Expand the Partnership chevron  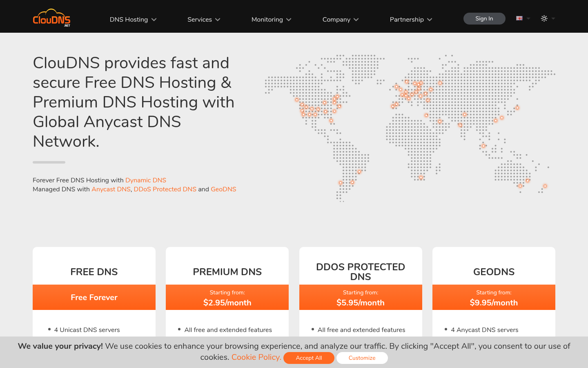pyautogui.click(x=430, y=20)
